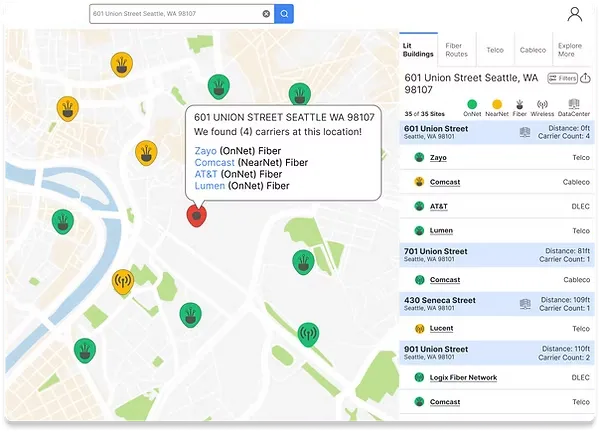
Task: Click the blue search magnifier button
Action: coord(284,14)
